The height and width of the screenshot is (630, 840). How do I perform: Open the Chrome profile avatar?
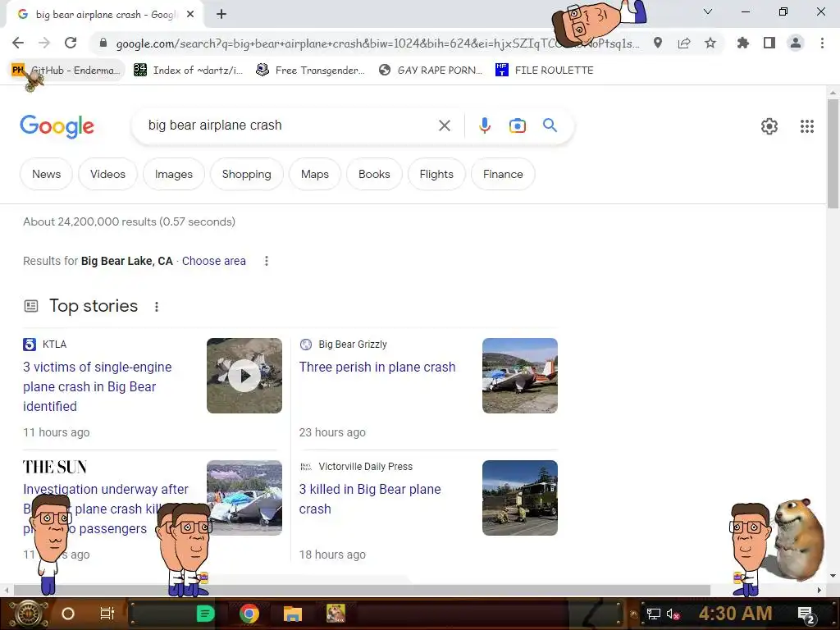click(x=796, y=43)
